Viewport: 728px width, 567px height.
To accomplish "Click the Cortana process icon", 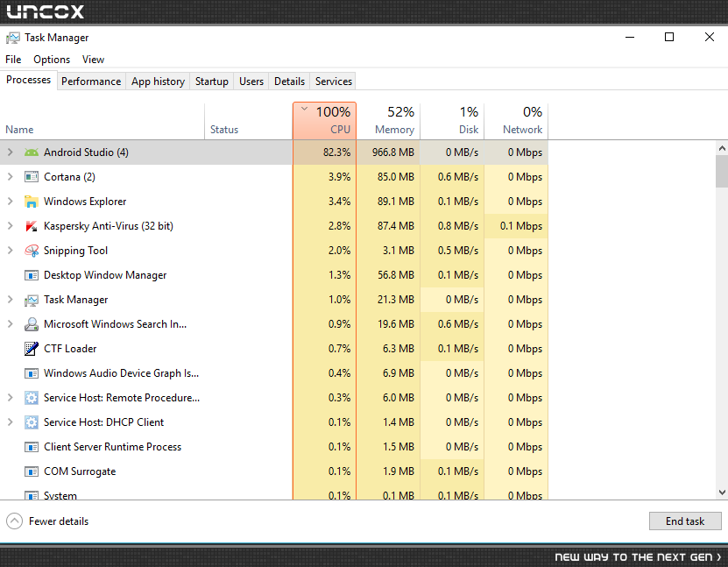I will 32,177.
